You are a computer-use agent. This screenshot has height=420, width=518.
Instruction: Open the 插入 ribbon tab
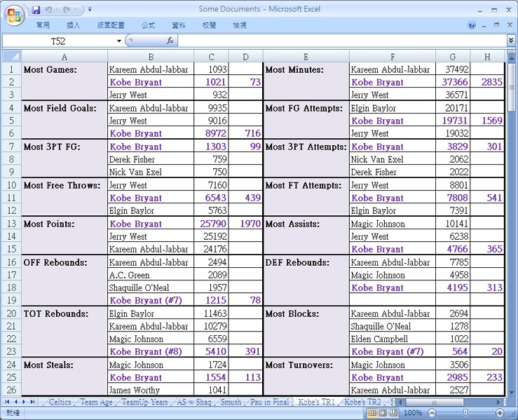tap(74, 25)
